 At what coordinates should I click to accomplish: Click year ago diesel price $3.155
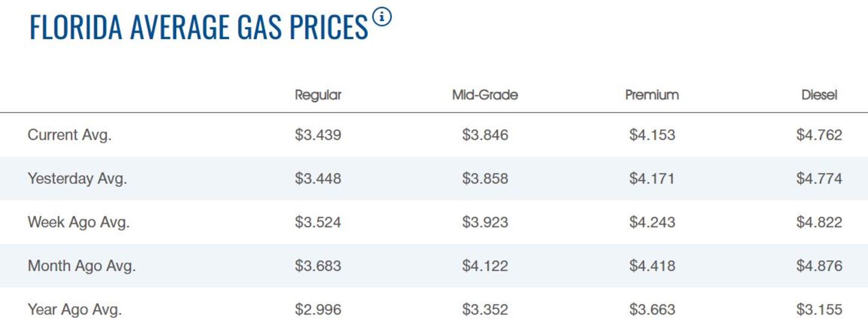point(819,310)
